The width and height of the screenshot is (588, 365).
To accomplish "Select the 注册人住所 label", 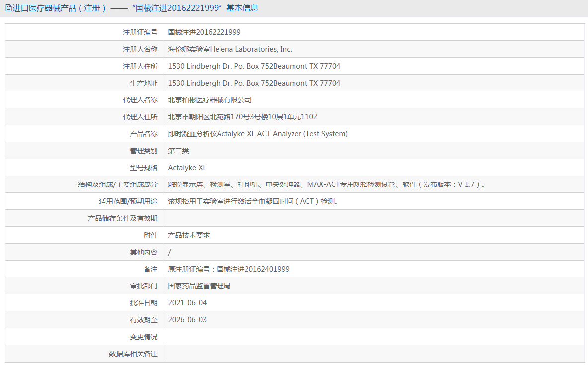I will pyautogui.click(x=140, y=67).
